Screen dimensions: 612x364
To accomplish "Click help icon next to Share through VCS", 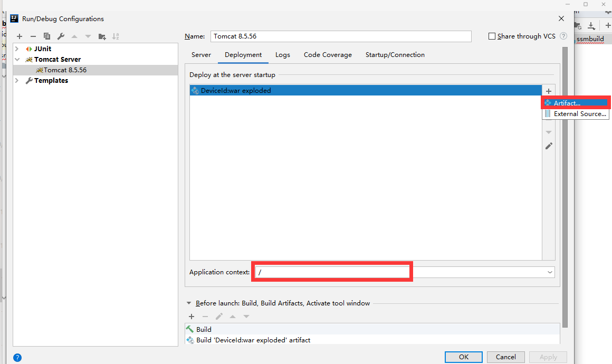I will click(x=563, y=36).
